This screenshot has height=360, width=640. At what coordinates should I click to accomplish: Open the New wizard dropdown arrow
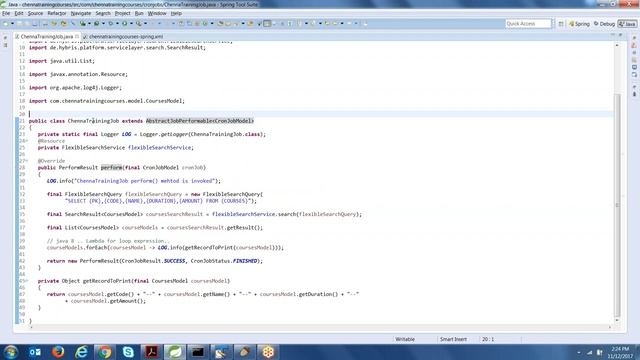point(12,24)
